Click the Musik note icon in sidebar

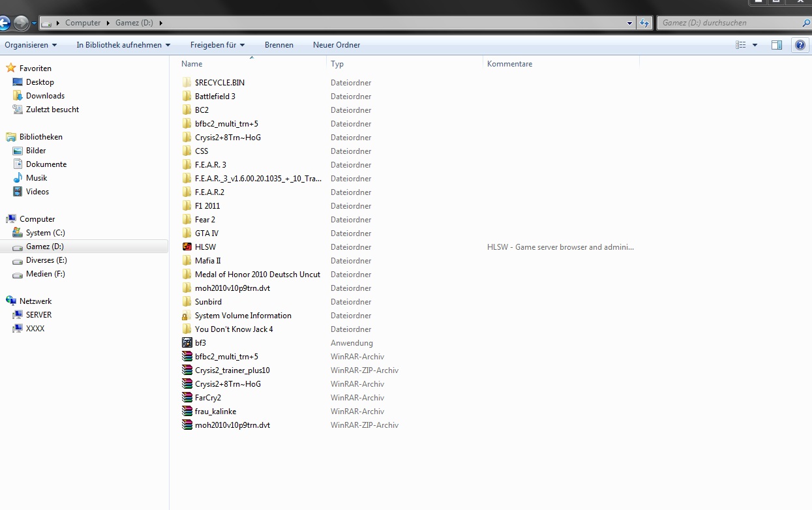pos(18,178)
